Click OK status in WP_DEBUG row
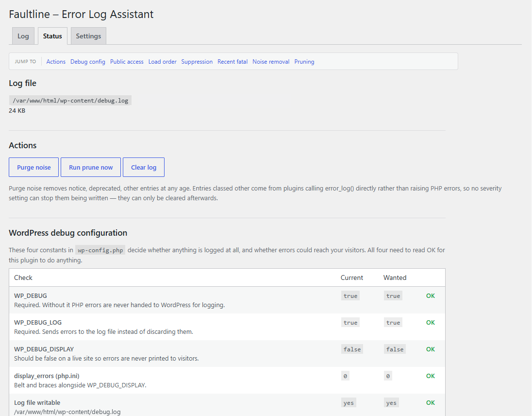 pyautogui.click(x=431, y=296)
